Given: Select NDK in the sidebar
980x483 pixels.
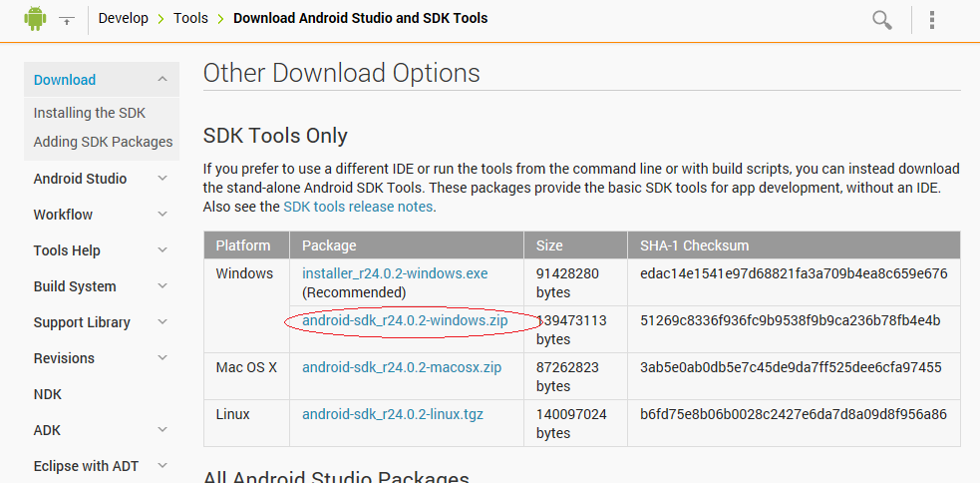Looking at the screenshot, I should coord(48,394).
